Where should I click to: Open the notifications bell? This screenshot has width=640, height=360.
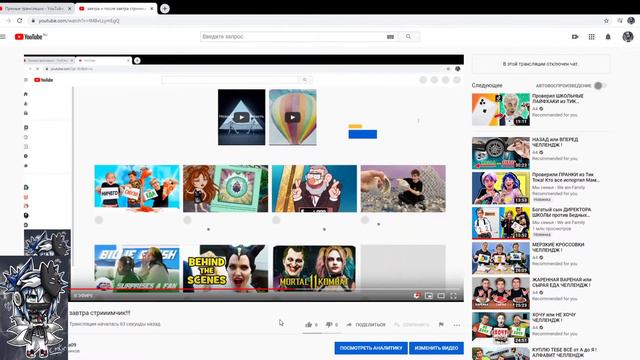coord(608,37)
